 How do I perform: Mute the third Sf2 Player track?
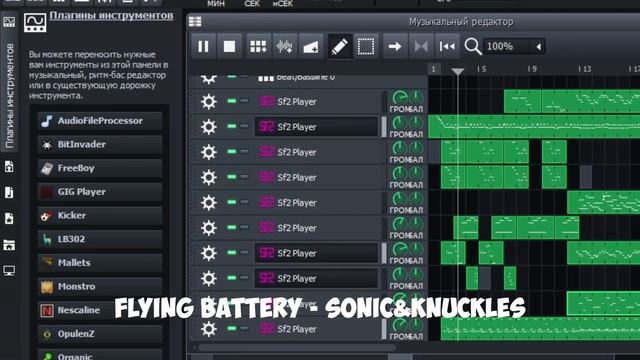click(232, 151)
